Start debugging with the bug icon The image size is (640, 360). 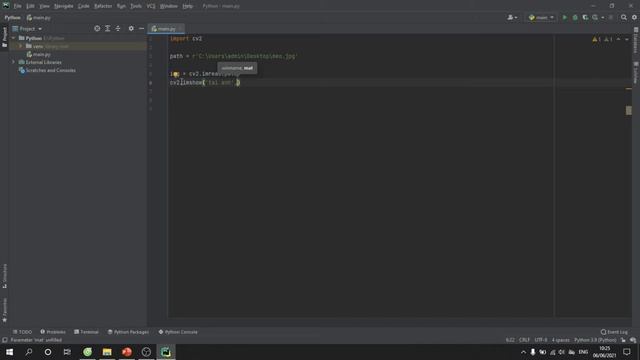click(575, 18)
